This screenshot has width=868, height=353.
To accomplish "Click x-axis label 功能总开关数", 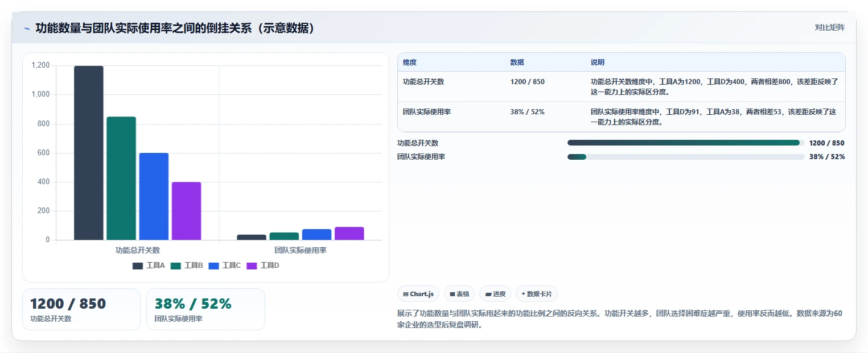I will click(x=138, y=250).
